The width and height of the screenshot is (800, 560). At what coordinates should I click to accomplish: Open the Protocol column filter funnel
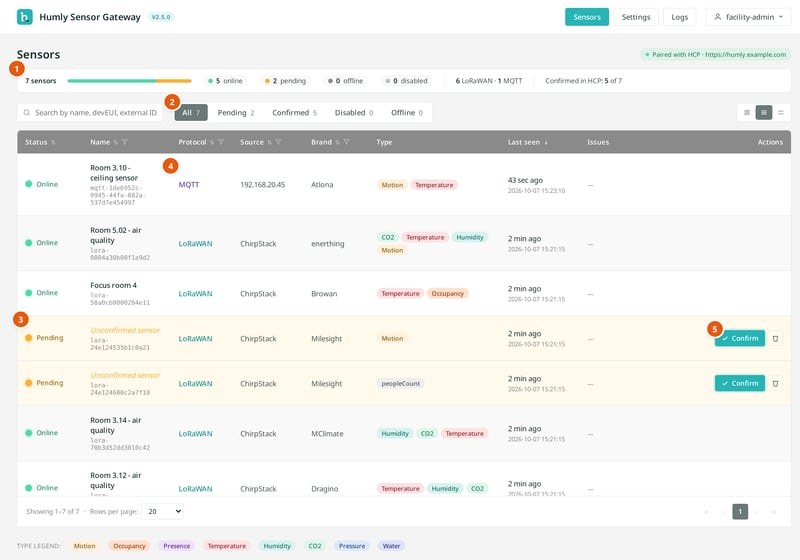(x=220, y=142)
